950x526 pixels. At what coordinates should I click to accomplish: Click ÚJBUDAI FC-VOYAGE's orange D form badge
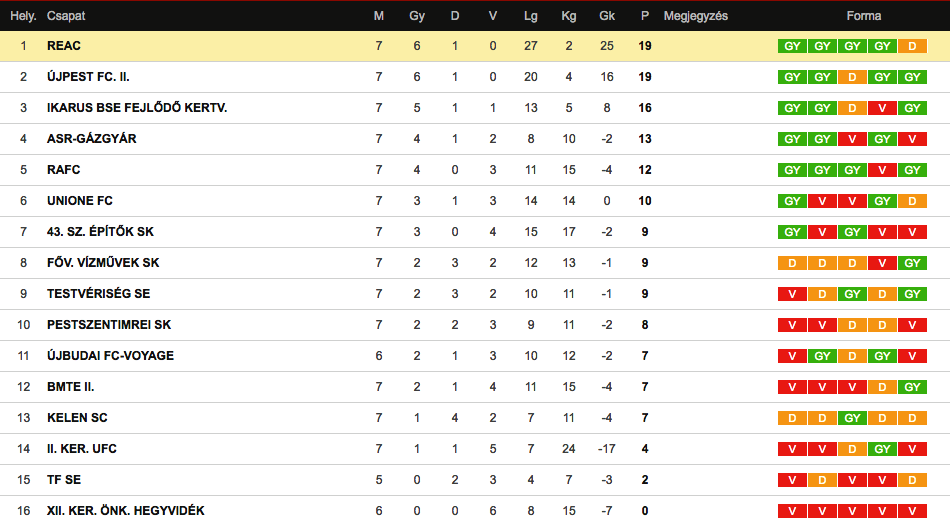pos(852,356)
